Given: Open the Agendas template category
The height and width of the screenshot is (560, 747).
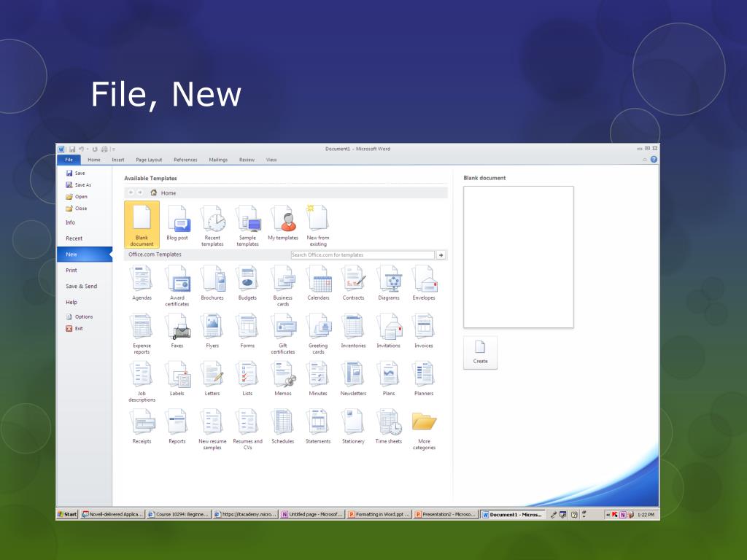Looking at the screenshot, I should pos(142,283).
